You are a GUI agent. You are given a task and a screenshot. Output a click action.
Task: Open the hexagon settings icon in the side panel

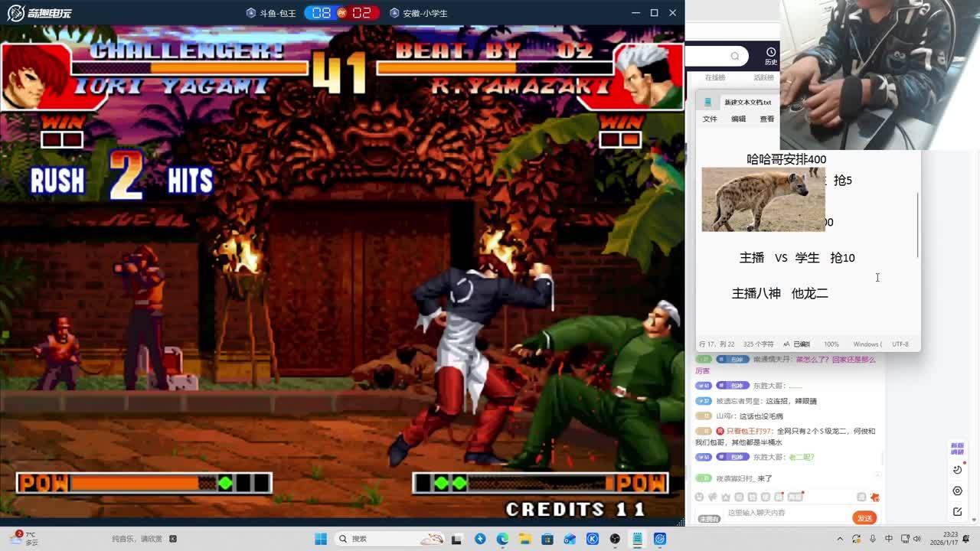(957, 491)
